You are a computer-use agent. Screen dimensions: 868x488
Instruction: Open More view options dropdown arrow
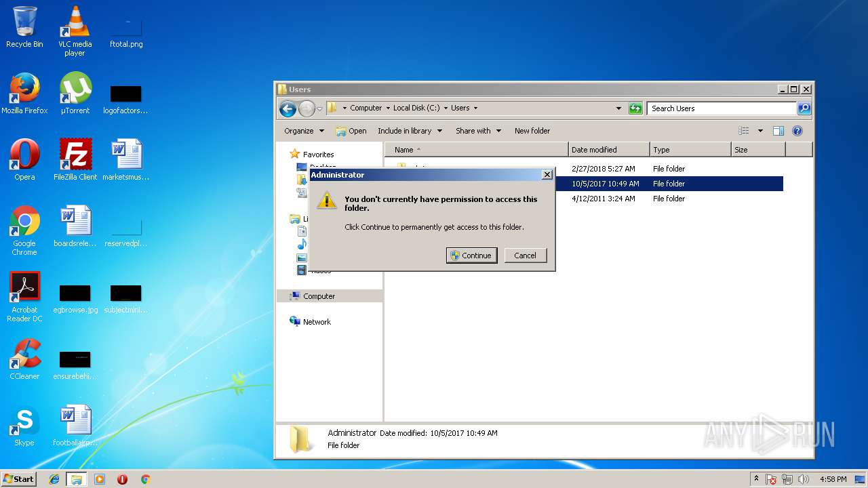(x=760, y=131)
